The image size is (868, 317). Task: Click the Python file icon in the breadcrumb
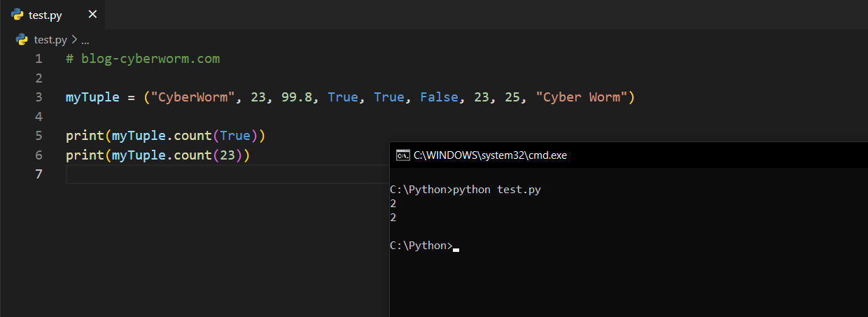point(22,40)
